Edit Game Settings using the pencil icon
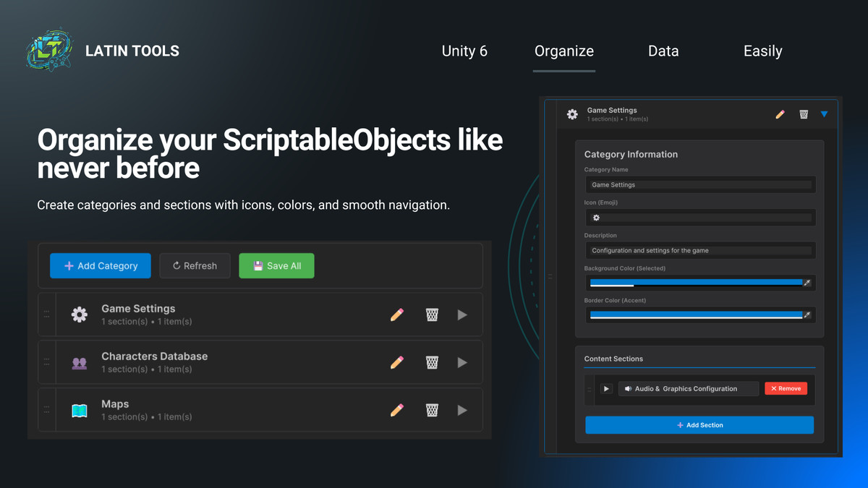This screenshot has height=488, width=868. (396, 314)
